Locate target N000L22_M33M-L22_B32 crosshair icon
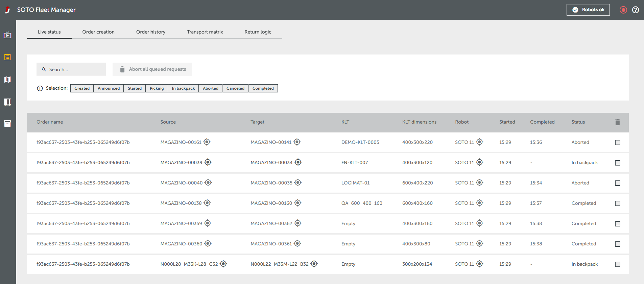The image size is (644, 284). click(x=314, y=264)
